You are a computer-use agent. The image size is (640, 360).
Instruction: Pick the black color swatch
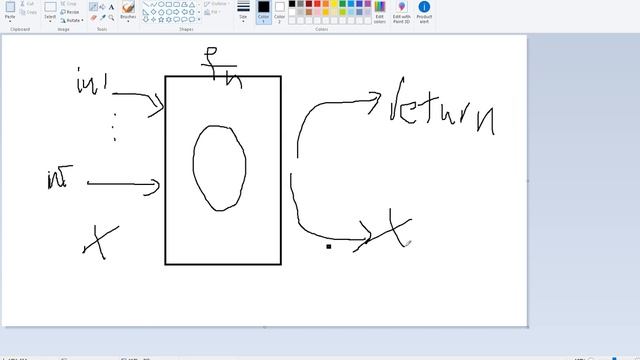(292, 4)
